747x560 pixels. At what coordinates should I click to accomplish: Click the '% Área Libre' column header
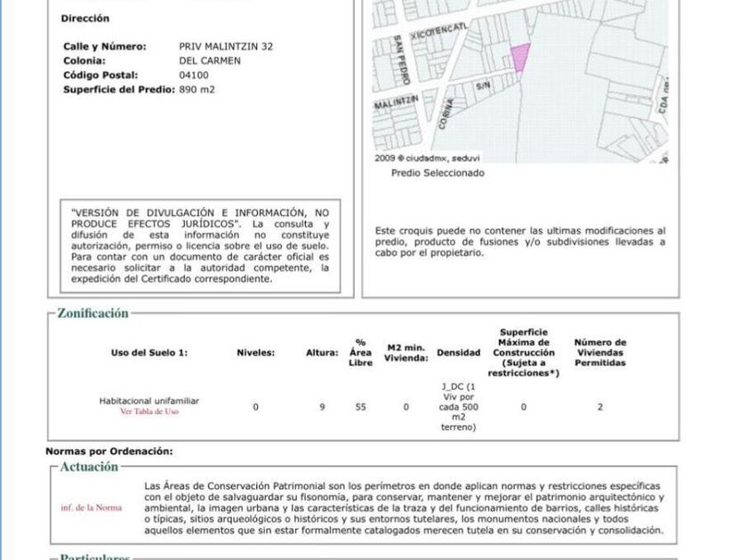[x=361, y=352]
